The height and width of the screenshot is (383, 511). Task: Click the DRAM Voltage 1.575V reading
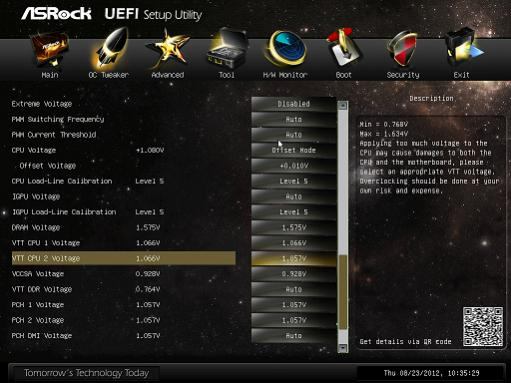[x=148, y=227]
